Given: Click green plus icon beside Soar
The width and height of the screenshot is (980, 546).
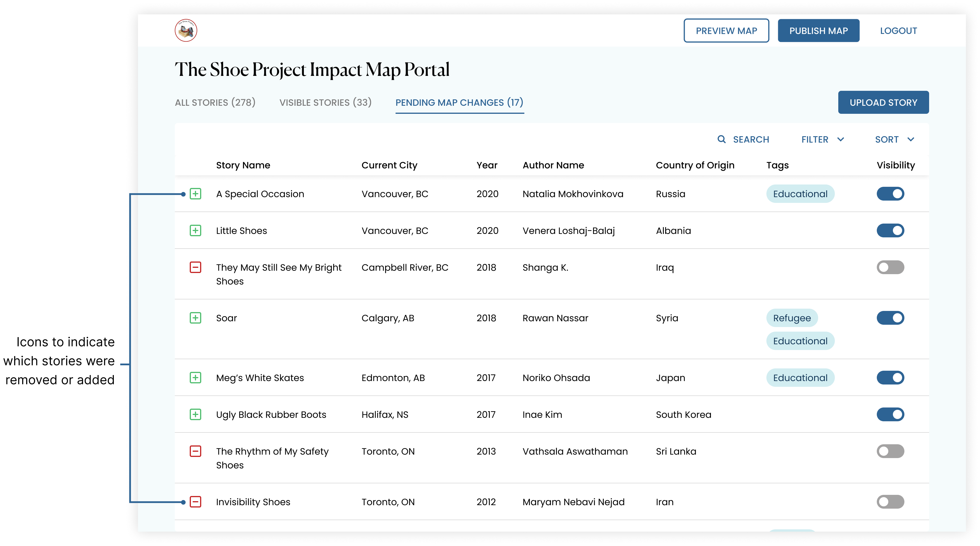Looking at the screenshot, I should 195,318.
